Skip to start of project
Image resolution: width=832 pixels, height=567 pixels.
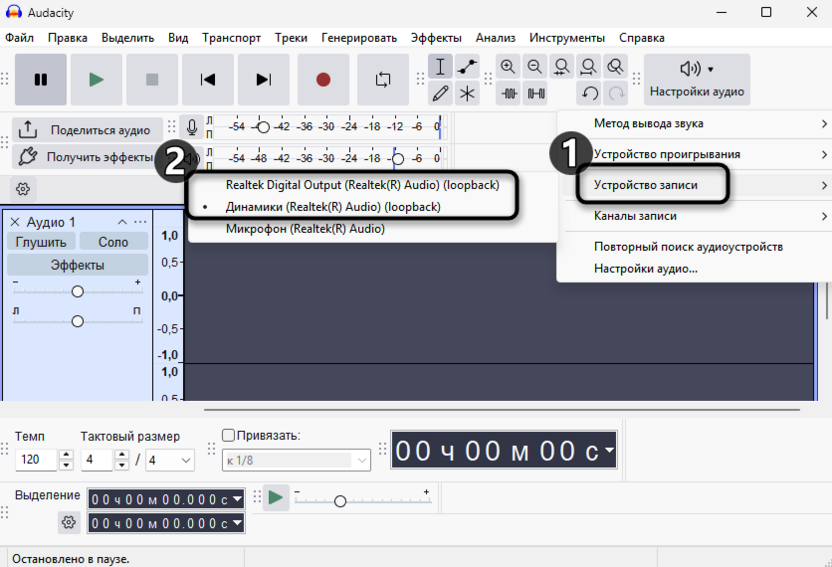(x=208, y=80)
